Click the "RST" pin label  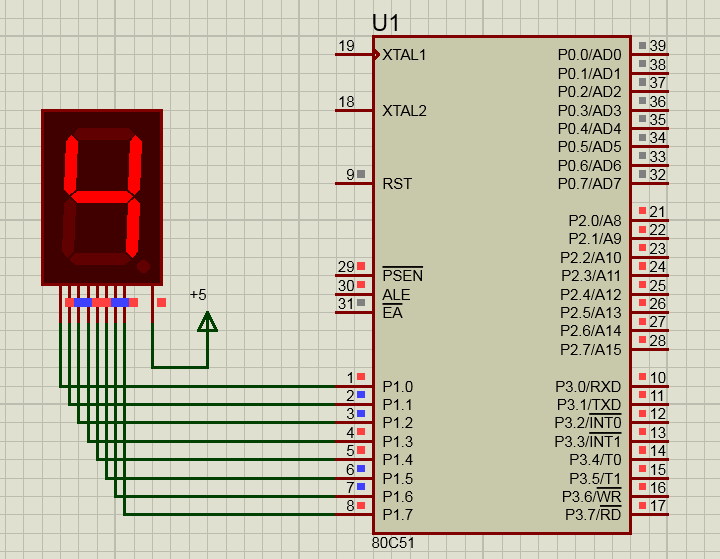click(397, 184)
